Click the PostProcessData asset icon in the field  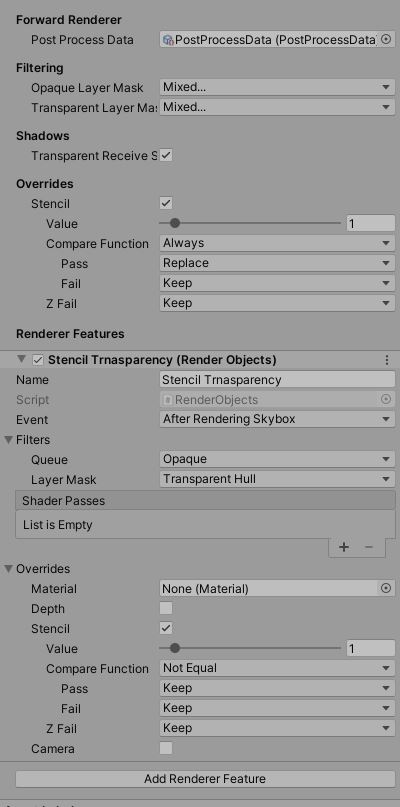(x=168, y=40)
